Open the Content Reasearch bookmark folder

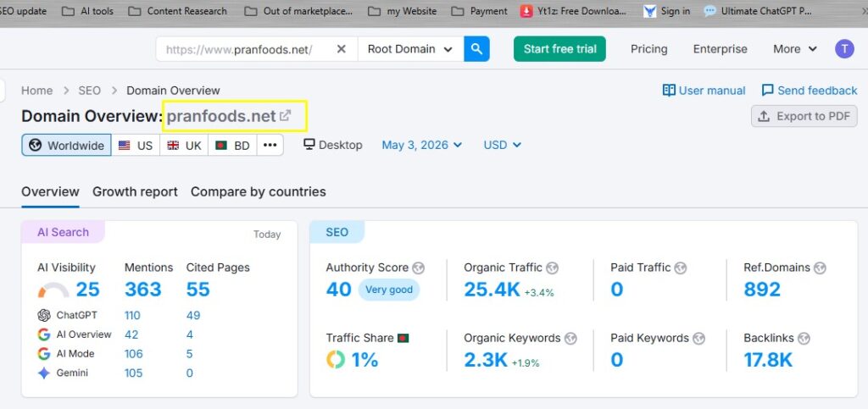[x=177, y=11]
